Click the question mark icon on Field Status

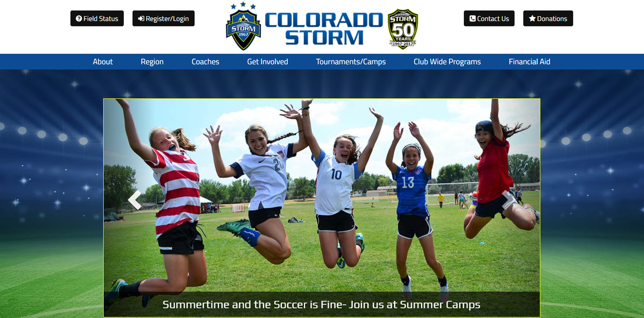point(79,19)
